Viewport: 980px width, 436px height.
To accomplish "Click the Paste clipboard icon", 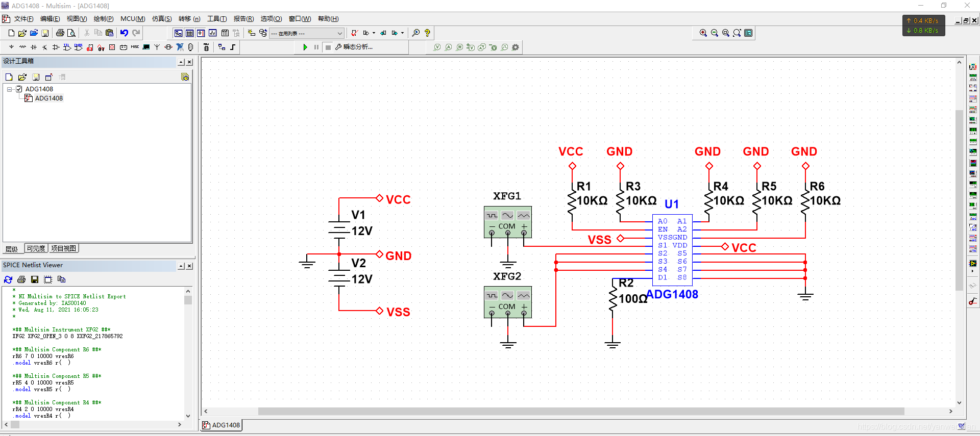I will 109,33.
